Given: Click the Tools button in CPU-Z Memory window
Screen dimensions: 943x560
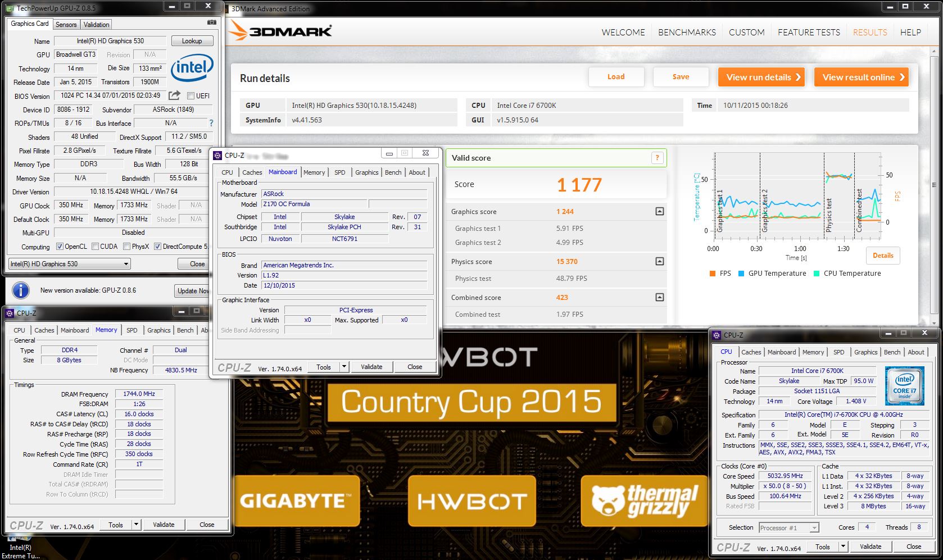Looking at the screenshot, I should tap(116, 525).
